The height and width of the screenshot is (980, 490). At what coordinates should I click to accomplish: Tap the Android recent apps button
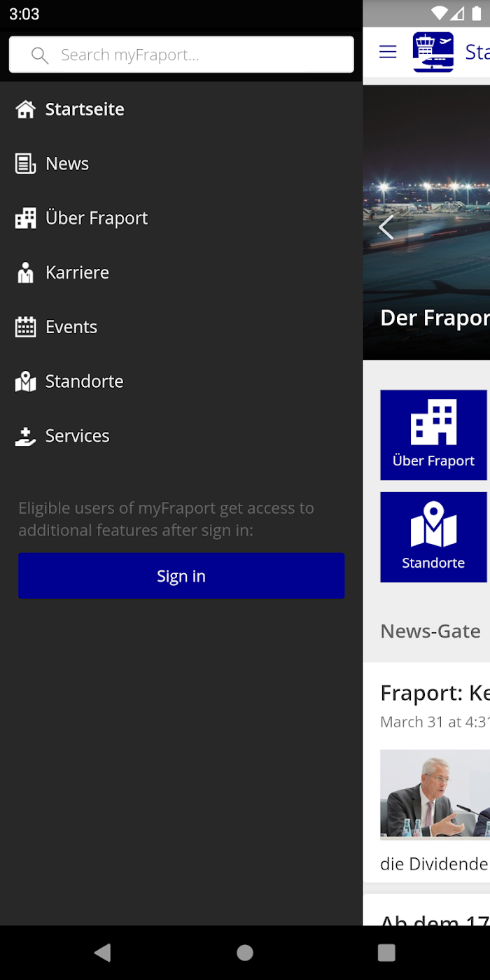coord(386,952)
